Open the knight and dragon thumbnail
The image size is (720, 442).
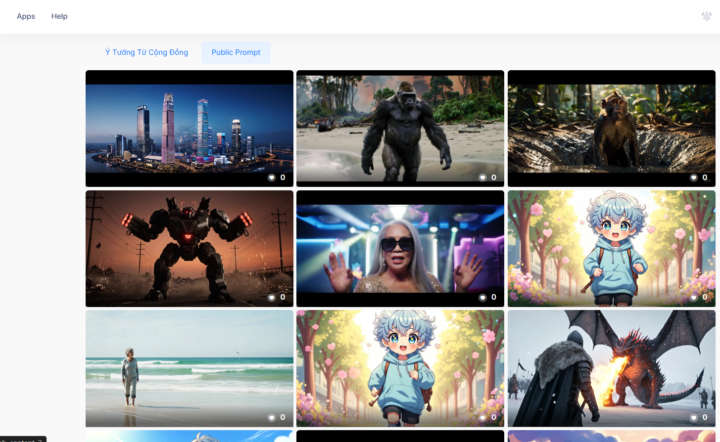pyautogui.click(x=611, y=368)
